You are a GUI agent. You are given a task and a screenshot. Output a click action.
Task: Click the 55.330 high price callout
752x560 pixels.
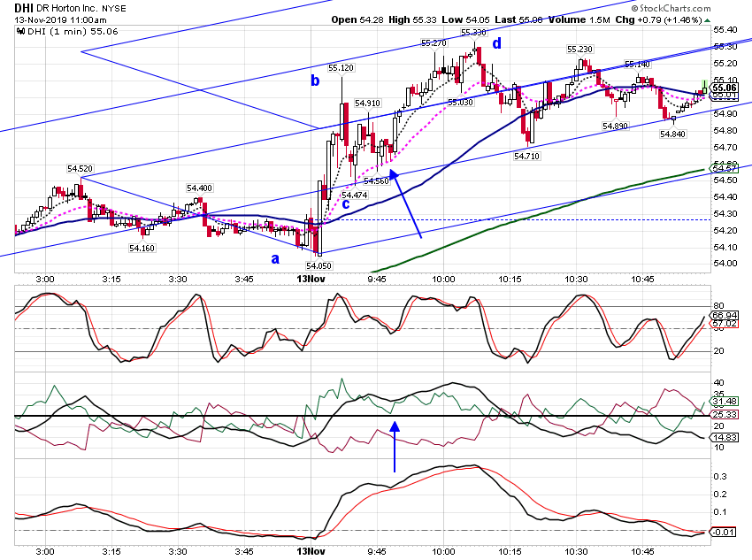click(x=473, y=32)
